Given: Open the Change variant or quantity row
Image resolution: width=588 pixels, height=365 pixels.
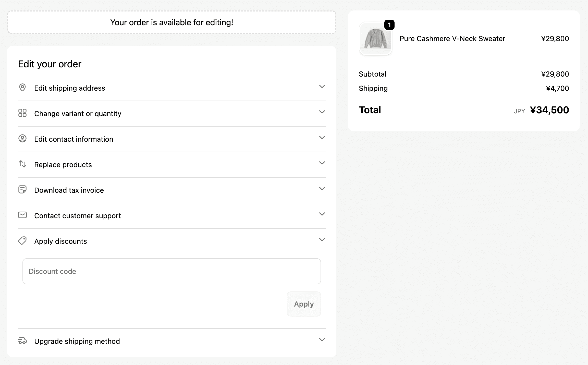Looking at the screenshot, I should (x=172, y=114).
